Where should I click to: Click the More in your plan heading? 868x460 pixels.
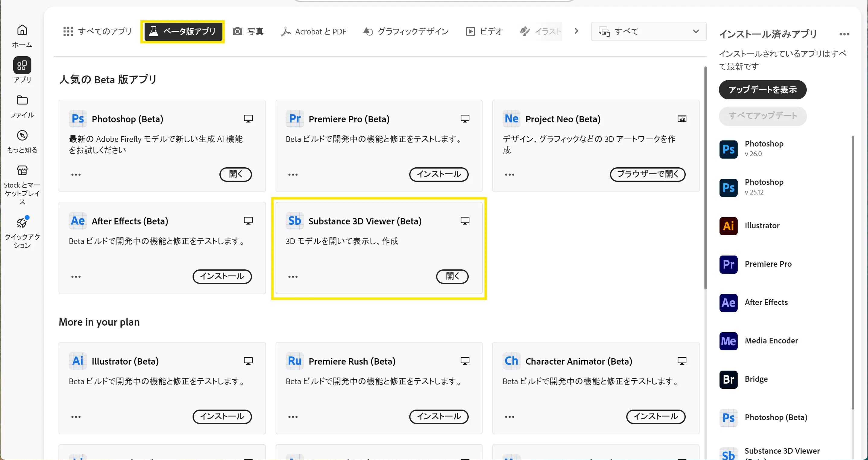(x=99, y=322)
